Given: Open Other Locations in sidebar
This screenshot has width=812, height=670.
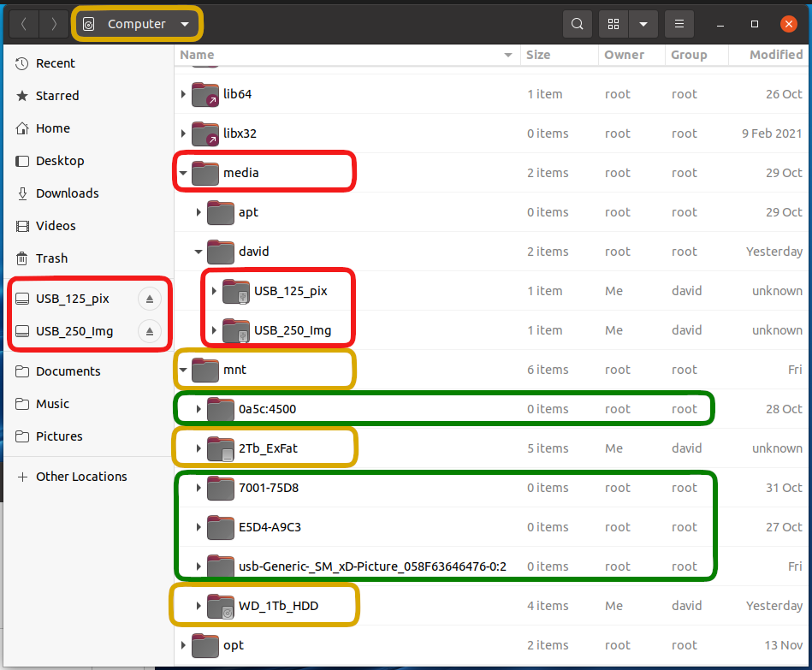Looking at the screenshot, I should (x=81, y=477).
